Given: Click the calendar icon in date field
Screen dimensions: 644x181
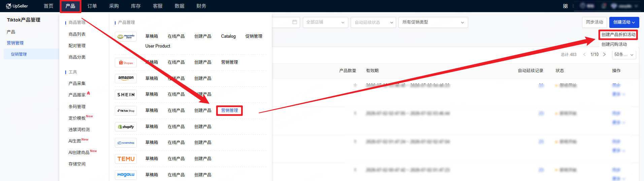Looking at the screenshot, I should point(295,22).
